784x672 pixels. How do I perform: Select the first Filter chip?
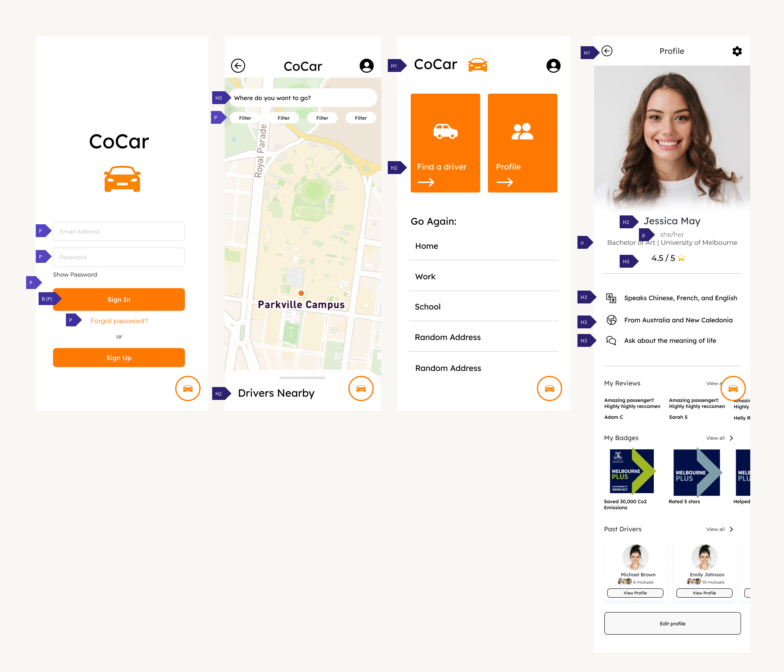245,118
